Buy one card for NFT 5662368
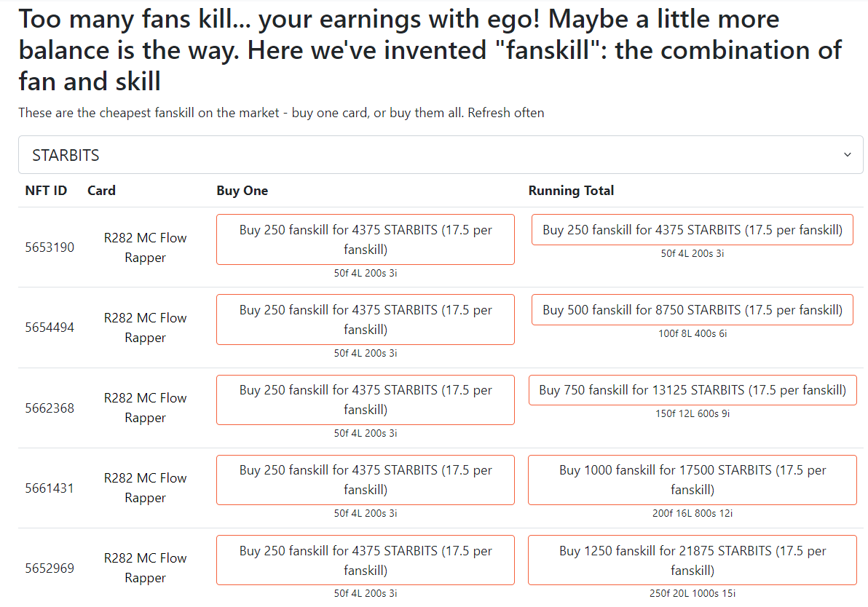The image size is (868, 607). pos(366,400)
